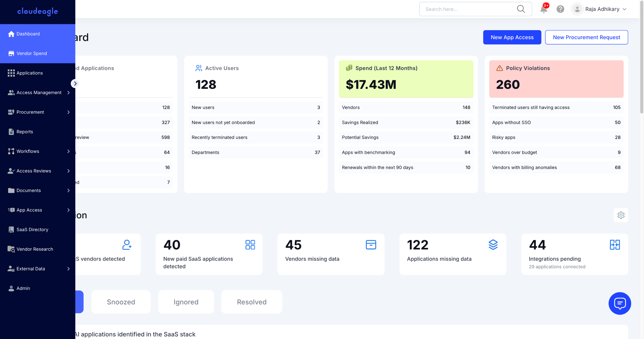Switch to the Snoozed tab
The width and height of the screenshot is (644, 339).
tap(121, 302)
